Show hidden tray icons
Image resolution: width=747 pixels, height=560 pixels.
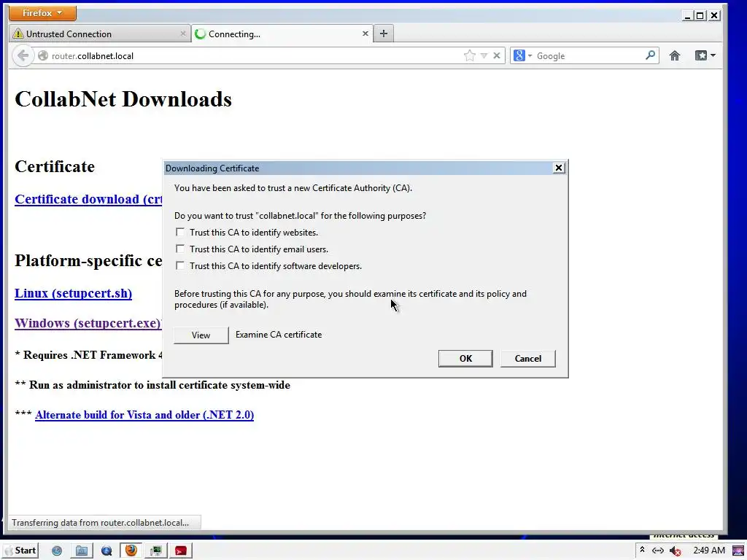642,550
